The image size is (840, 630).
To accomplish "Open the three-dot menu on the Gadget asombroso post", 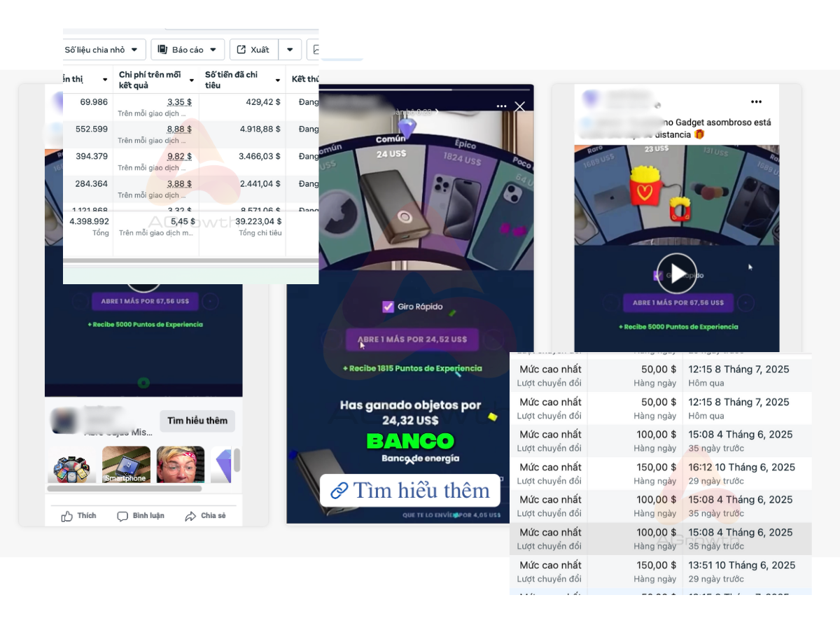I will click(x=756, y=101).
